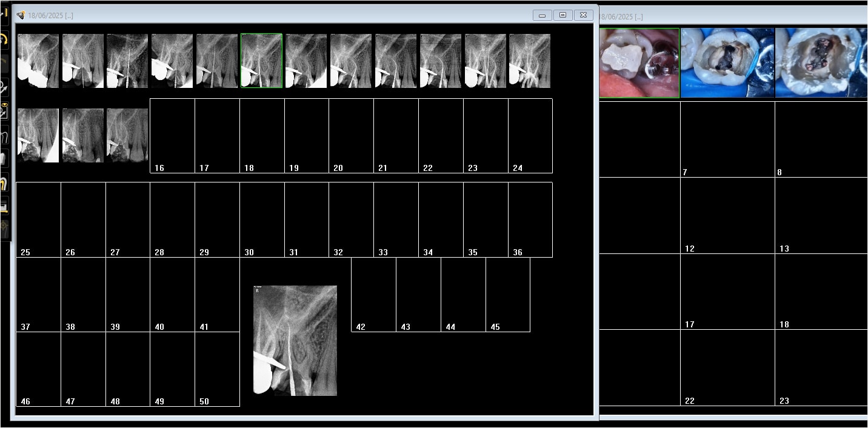Maximize the X-ray image window
This screenshot has height=428, width=868.
coord(563,15)
